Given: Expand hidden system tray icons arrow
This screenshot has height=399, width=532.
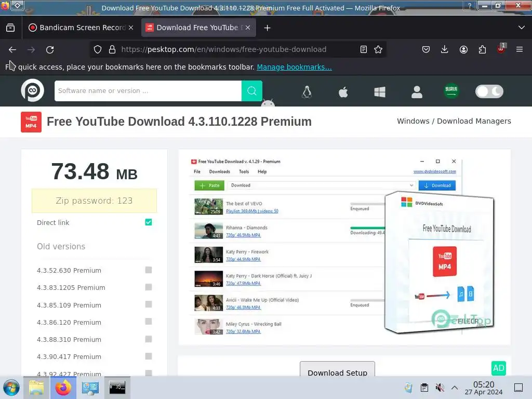Looking at the screenshot, I should [455, 388].
